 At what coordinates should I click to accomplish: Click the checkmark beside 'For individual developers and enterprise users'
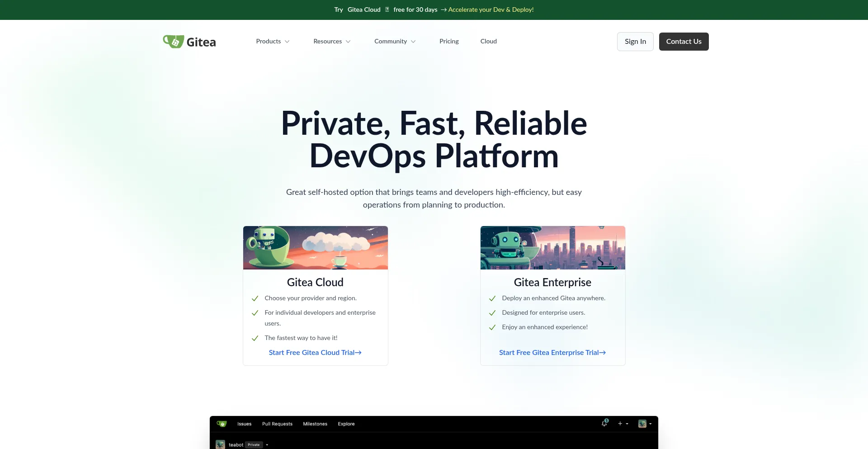255,313
